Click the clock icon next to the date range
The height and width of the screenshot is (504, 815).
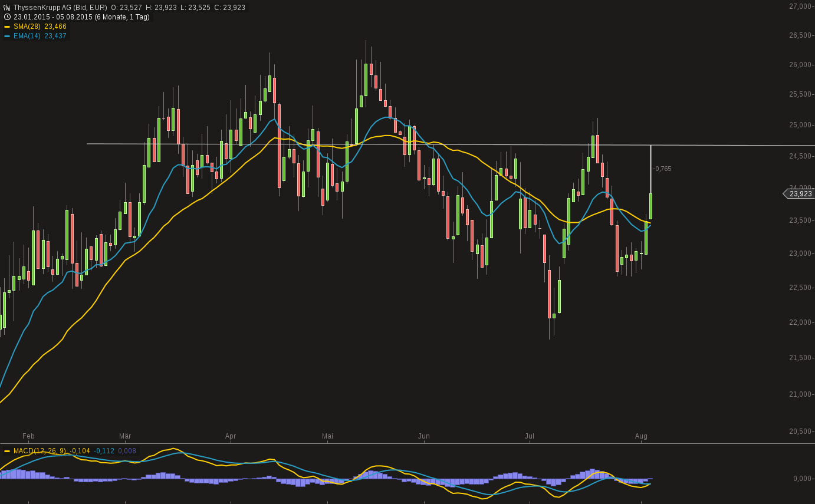pyautogui.click(x=7, y=17)
